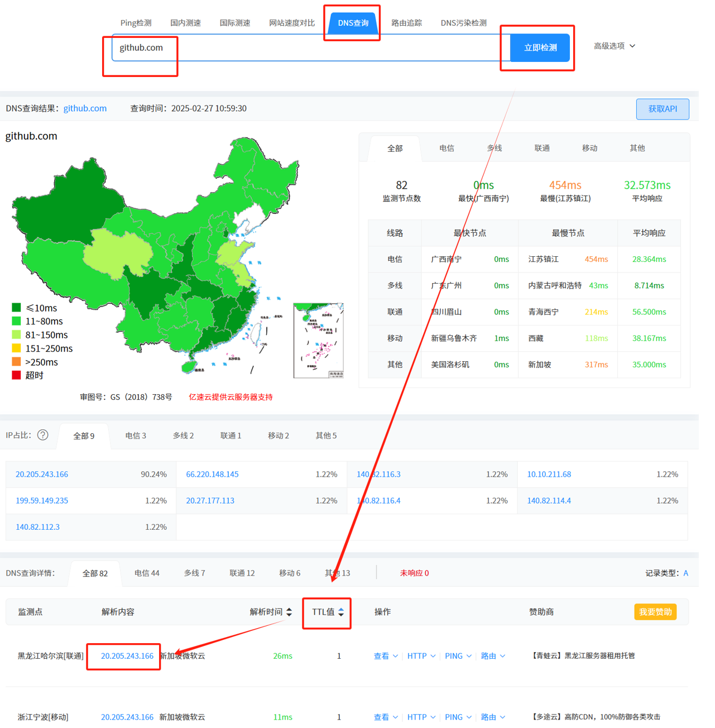Image resolution: width=715 pixels, height=728 pixels.
Task: Select 其他 tab in statistics panel
Action: (x=637, y=148)
